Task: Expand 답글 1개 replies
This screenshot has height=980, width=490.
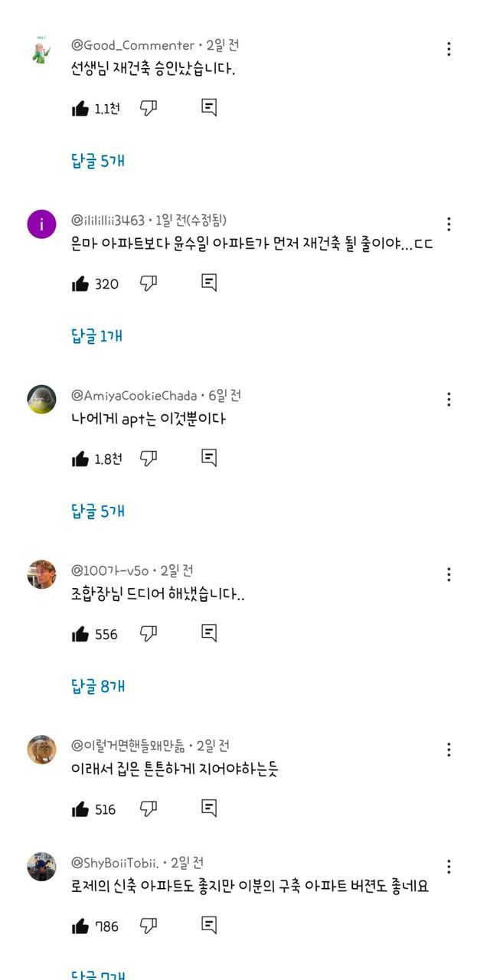Action: tap(97, 336)
